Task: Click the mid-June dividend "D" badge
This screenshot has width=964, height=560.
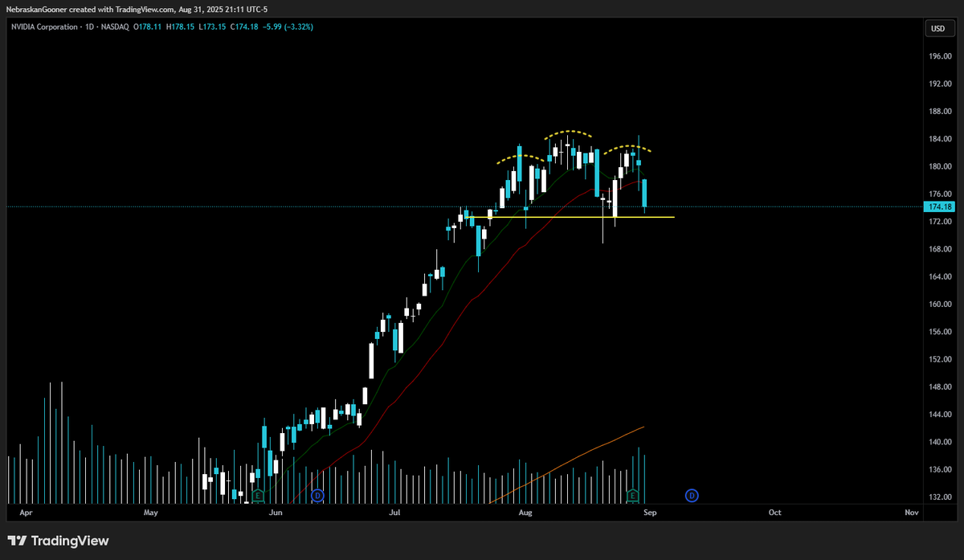Action: pyautogui.click(x=317, y=496)
